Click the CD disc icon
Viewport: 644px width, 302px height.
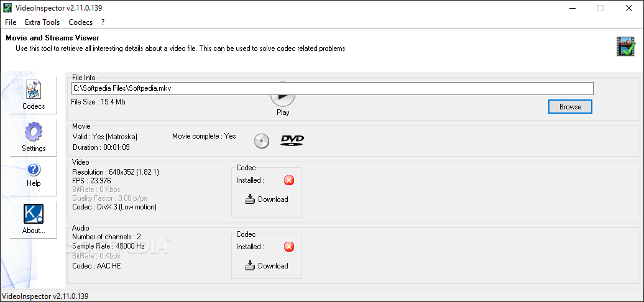[x=262, y=141]
